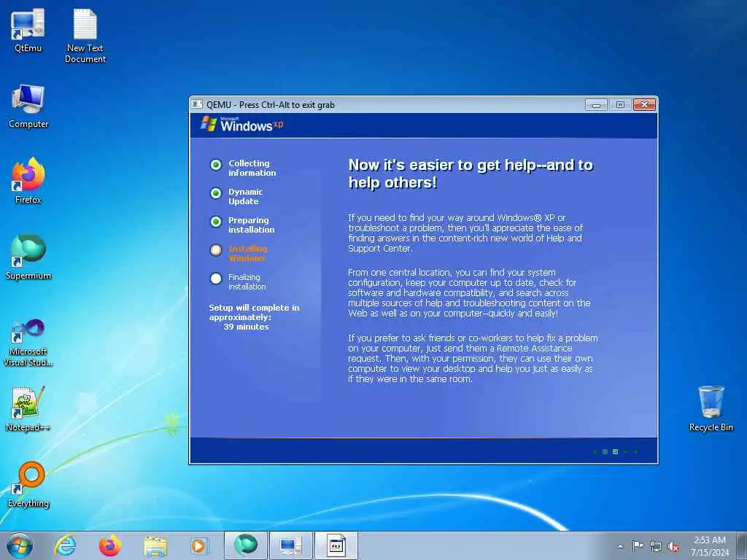
Task: Open Windows Explorer folder from the taskbar
Action: (155, 545)
